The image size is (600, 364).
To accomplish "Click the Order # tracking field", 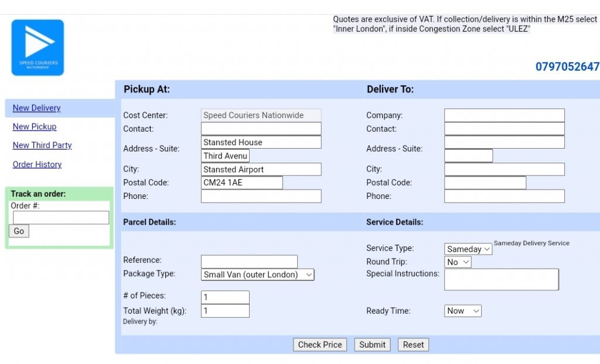I will tap(61, 218).
